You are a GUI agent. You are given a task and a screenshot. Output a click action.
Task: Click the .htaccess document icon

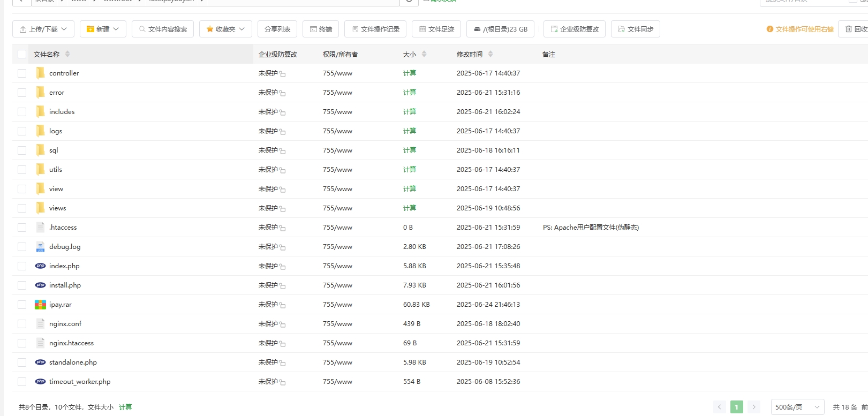pos(40,228)
